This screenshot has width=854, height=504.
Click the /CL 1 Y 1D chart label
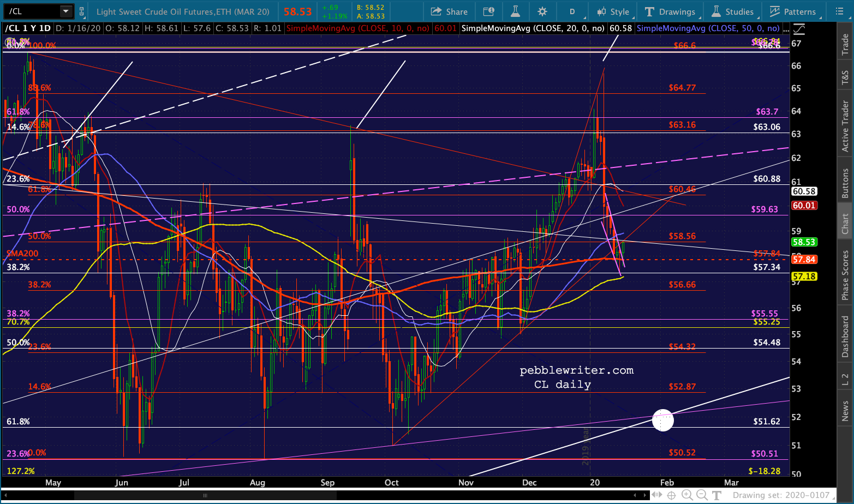click(x=28, y=28)
